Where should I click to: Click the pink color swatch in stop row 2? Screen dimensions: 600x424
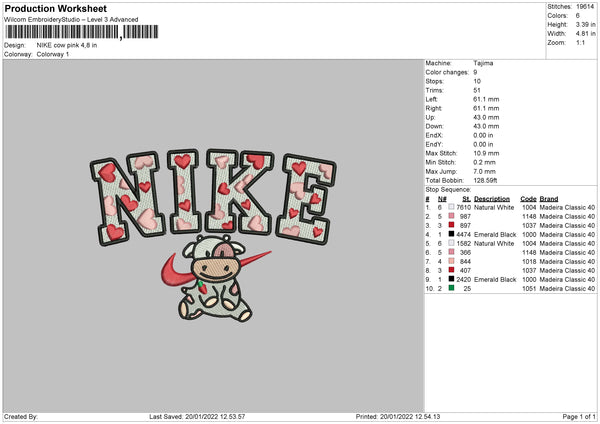click(451, 216)
